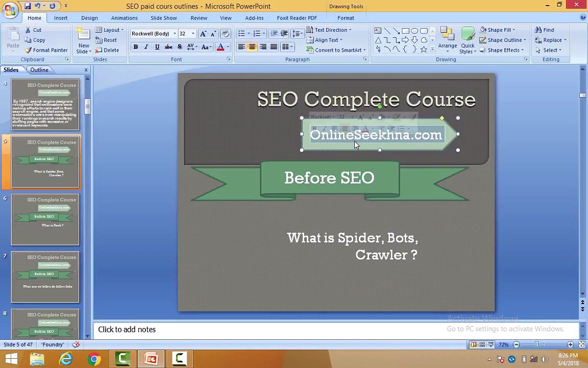Apply the red font color swatch
The image size is (588, 368).
click(x=220, y=47)
